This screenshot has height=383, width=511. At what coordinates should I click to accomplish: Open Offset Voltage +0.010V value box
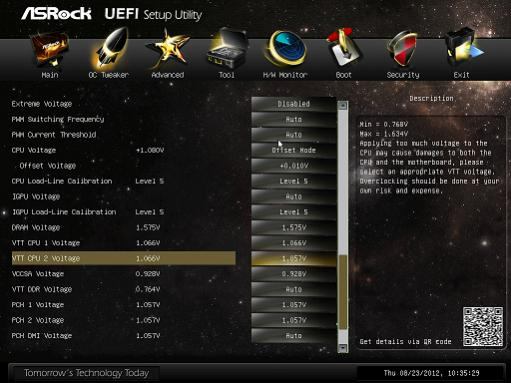point(294,166)
